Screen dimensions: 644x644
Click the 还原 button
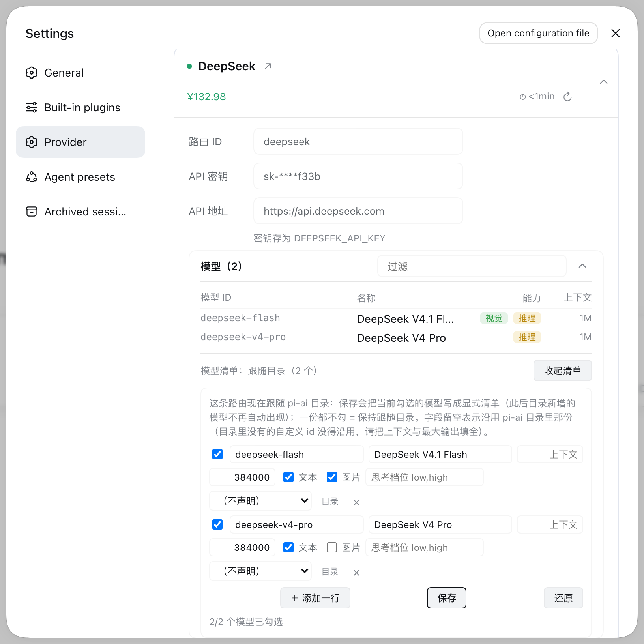pos(563,598)
